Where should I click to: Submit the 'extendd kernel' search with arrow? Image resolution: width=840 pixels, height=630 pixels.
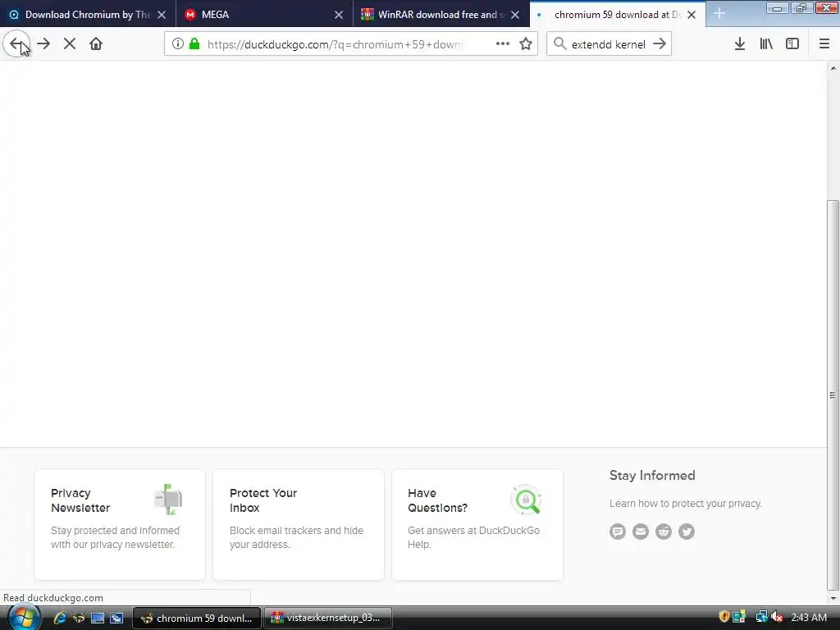coord(660,44)
